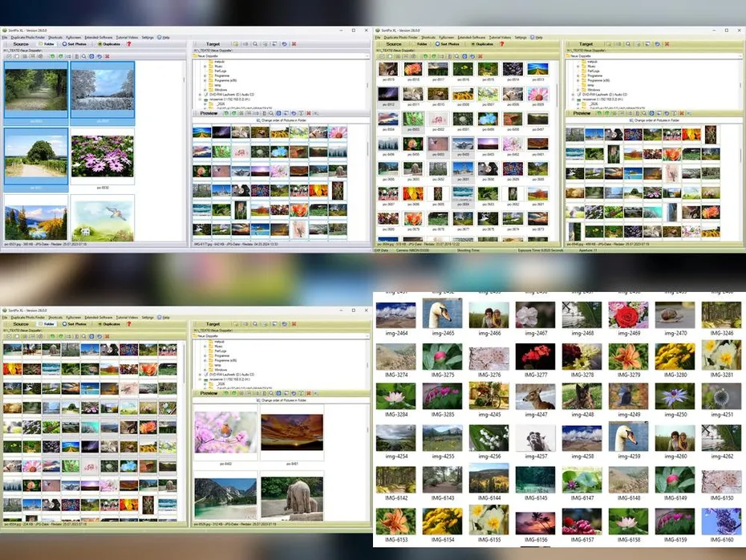This screenshot has width=746, height=560.
Task: Expand the Programme (x86) node in the target tree
Action: (x=205, y=80)
